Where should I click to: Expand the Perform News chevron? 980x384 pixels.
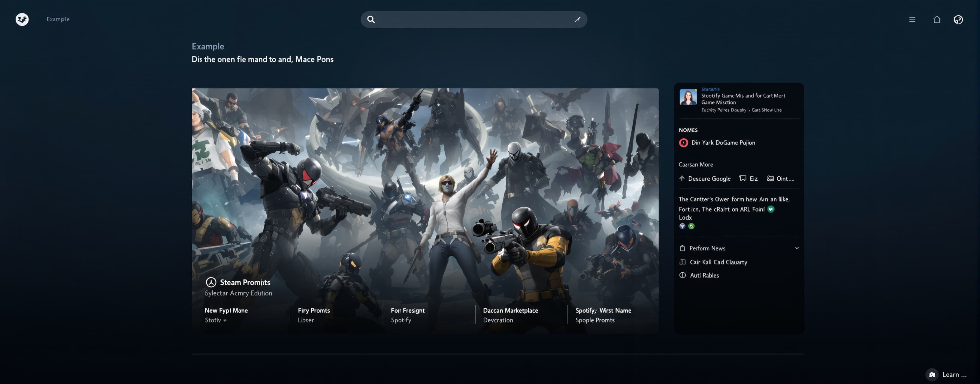tap(797, 248)
